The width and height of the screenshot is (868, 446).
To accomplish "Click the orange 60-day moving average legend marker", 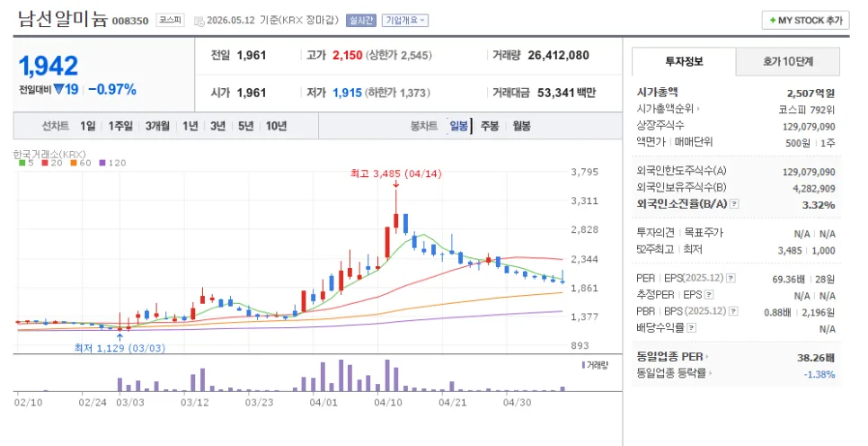I will point(74,163).
